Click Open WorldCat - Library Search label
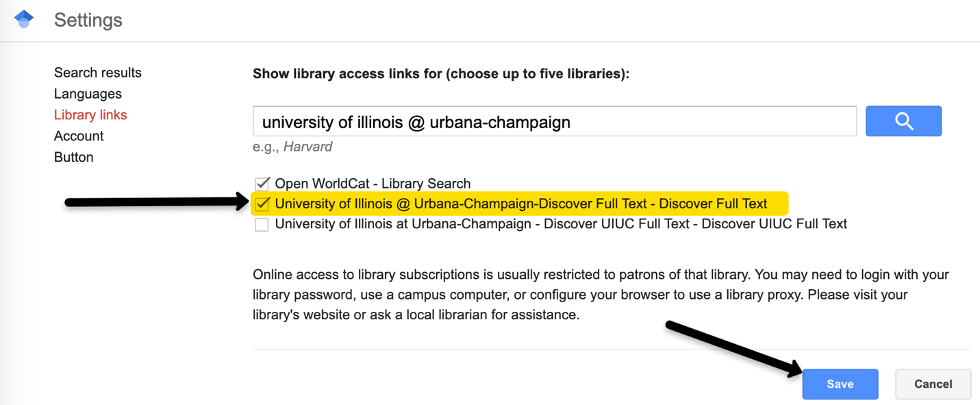Image resolution: width=980 pixels, height=405 pixels. 373,184
